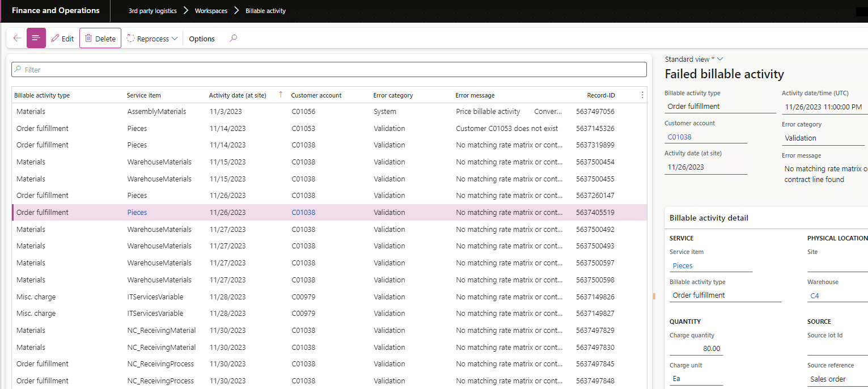This screenshot has height=389, width=868.
Task: Open the C4 warehouse link
Action: [x=815, y=295]
